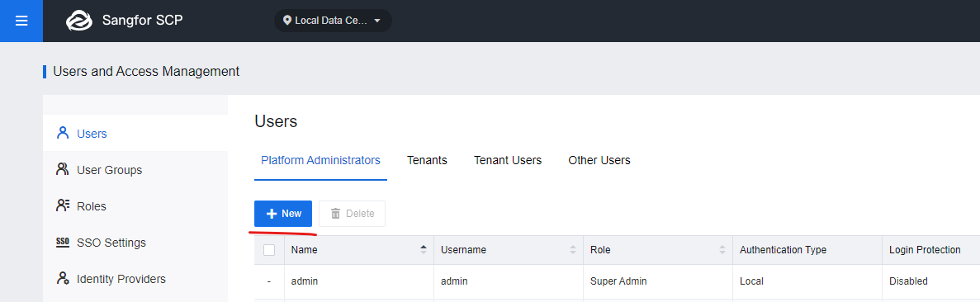
Task: Click the New user button
Action: (283, 213)
